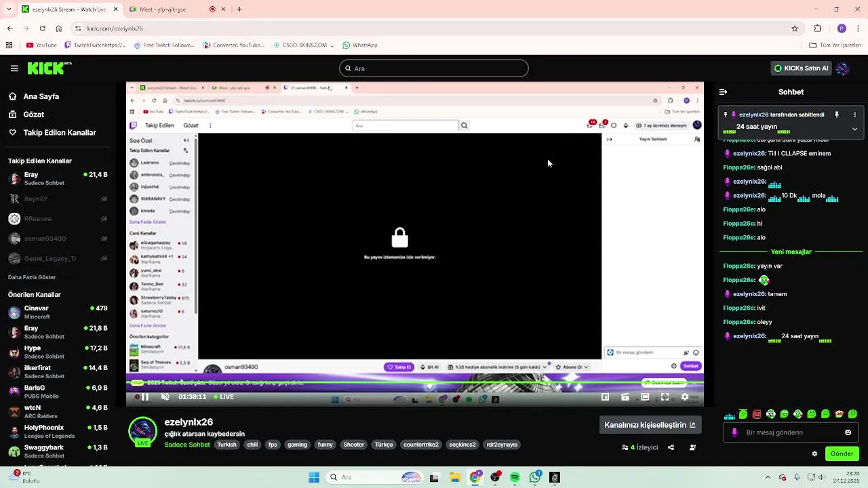Open Hype recommended channel
The width and height of the screenshot is (868, 488).
coord(58,352)
